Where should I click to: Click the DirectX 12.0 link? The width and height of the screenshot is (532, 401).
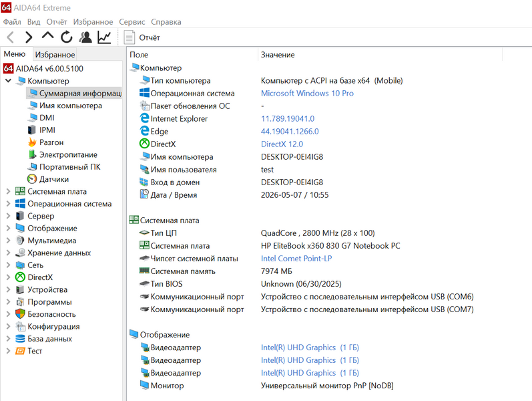click(282, 144)
